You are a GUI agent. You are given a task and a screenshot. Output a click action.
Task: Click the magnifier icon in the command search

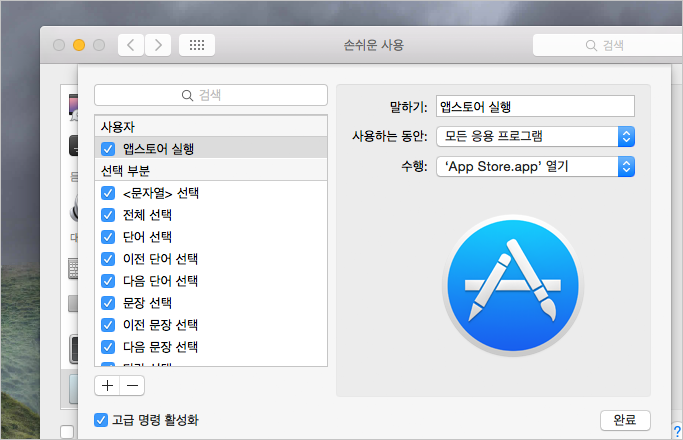pyautogui.click(x=187, y=95)
